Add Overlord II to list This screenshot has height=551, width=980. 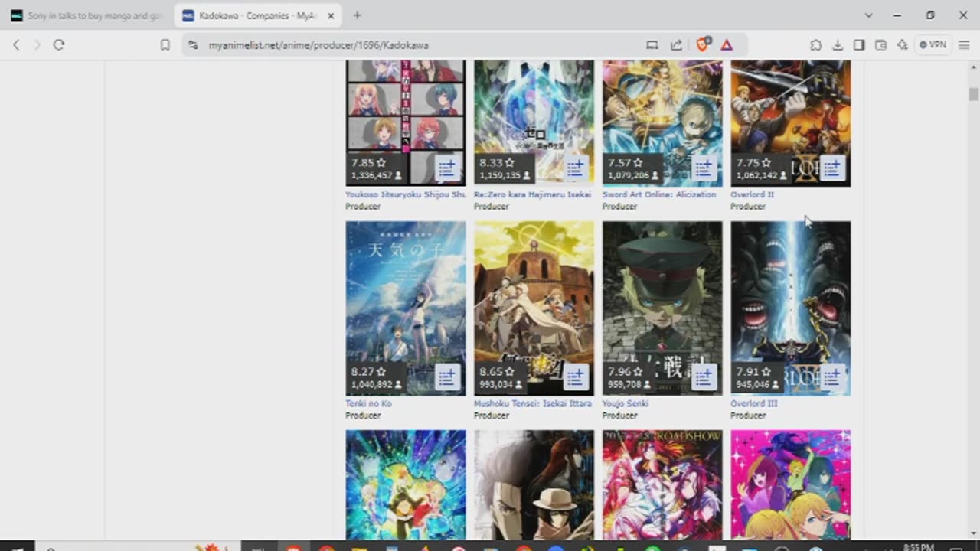[832, 168]
